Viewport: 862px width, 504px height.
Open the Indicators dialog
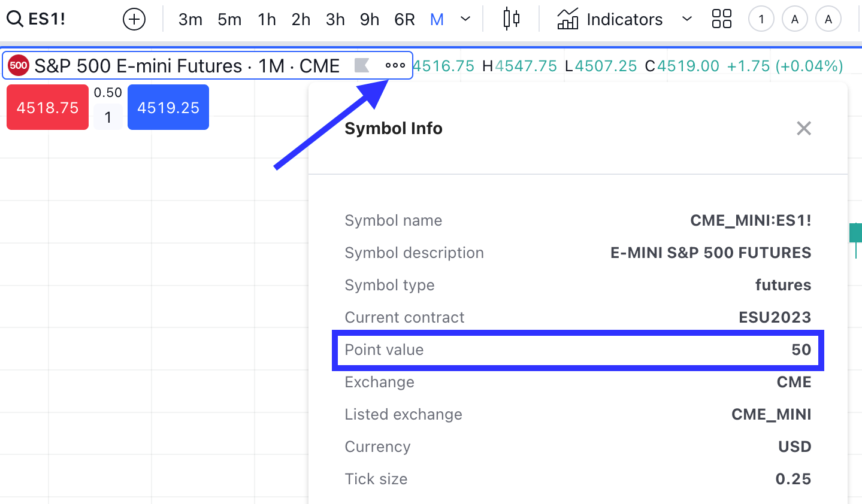[610, 19]
